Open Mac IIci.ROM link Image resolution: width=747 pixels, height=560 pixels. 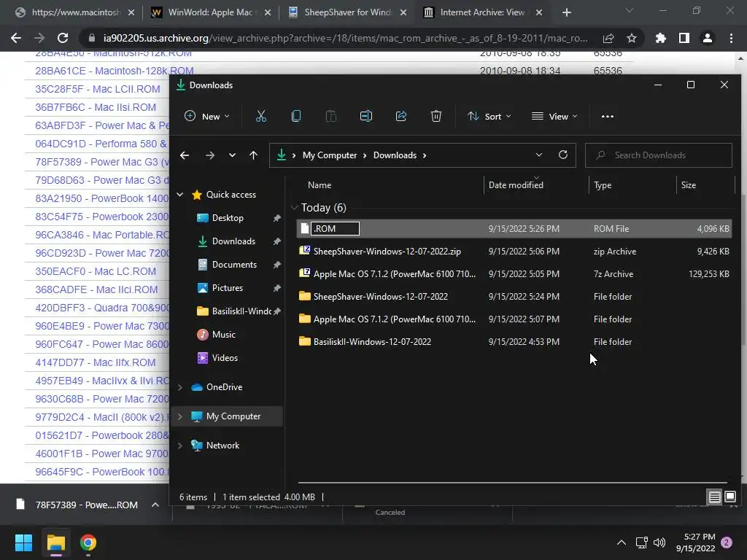[96, 289]
